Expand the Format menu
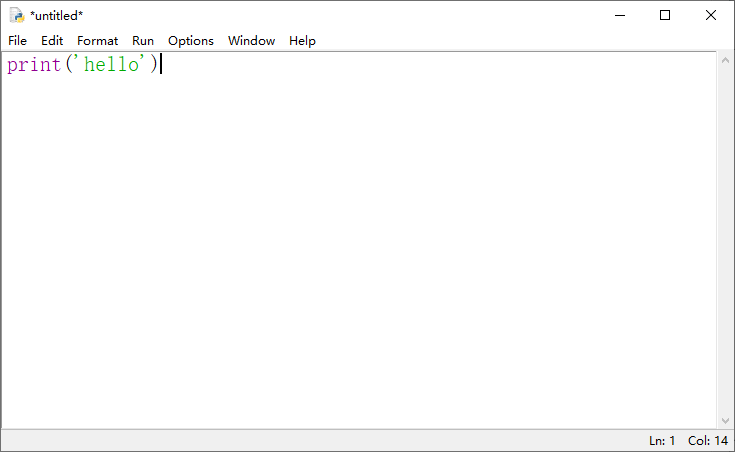This screenshot has height=452, width=735. [x=97, y=41]
